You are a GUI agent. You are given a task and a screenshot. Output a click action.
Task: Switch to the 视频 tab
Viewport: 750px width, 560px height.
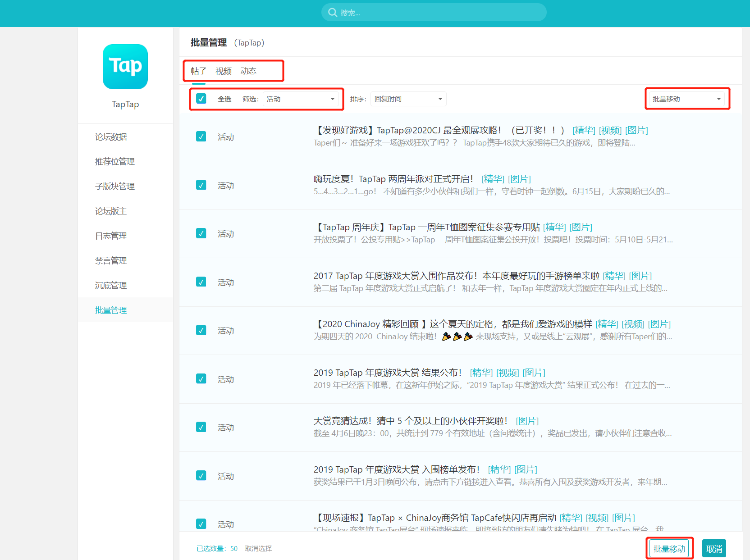click(x=223, y=71)
